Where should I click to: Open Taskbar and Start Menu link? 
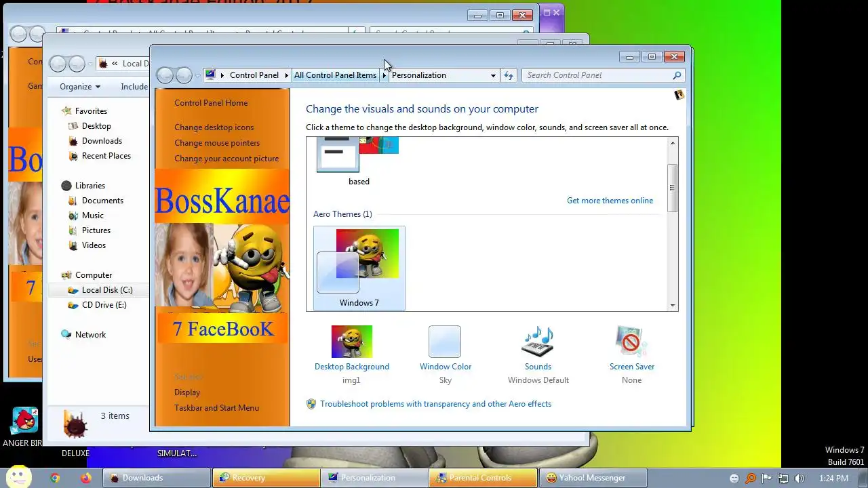[x=216, y=408]
